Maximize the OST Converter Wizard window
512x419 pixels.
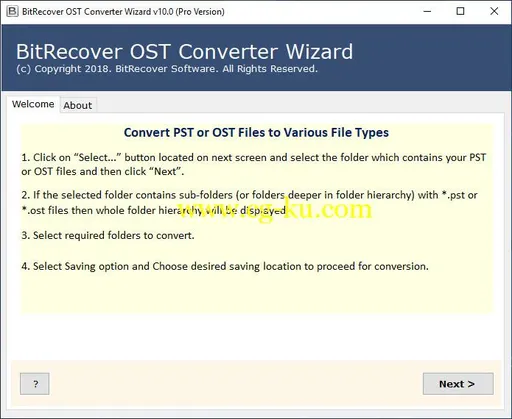[460, 11]
